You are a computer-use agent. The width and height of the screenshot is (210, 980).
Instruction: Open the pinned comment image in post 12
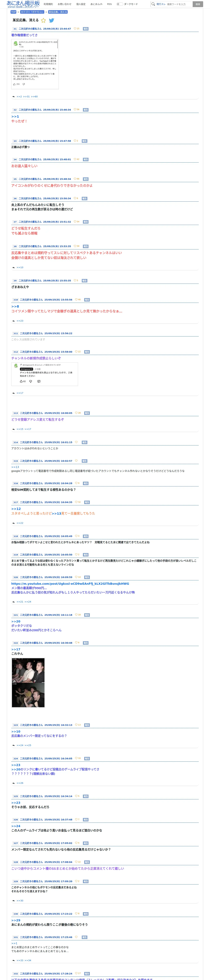pos(45,374)
